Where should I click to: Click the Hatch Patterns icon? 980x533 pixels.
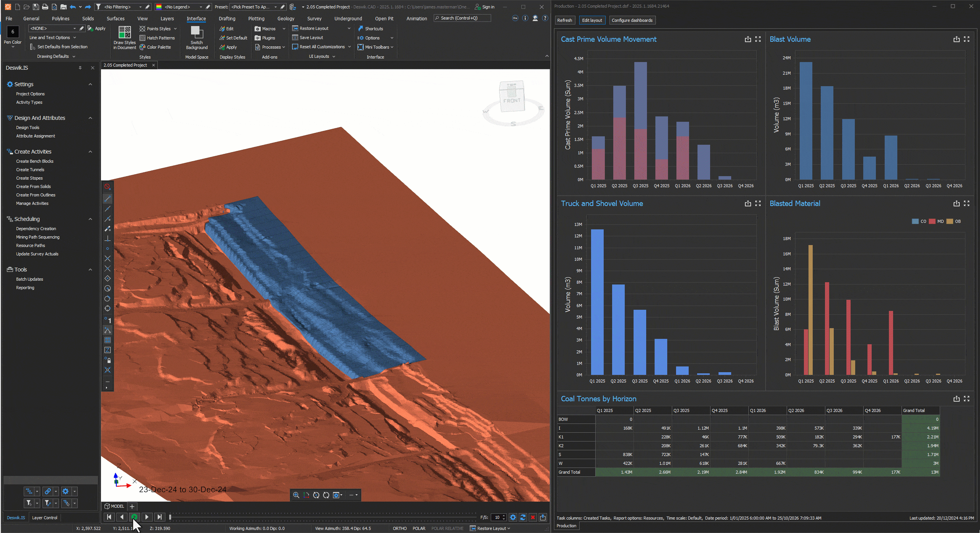pos(142,38)
